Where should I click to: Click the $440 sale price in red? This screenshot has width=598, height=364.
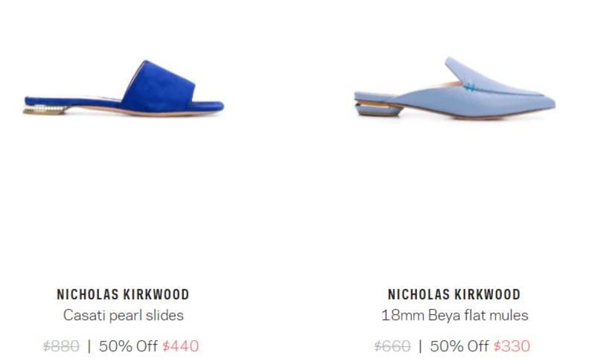click(180, 346)
